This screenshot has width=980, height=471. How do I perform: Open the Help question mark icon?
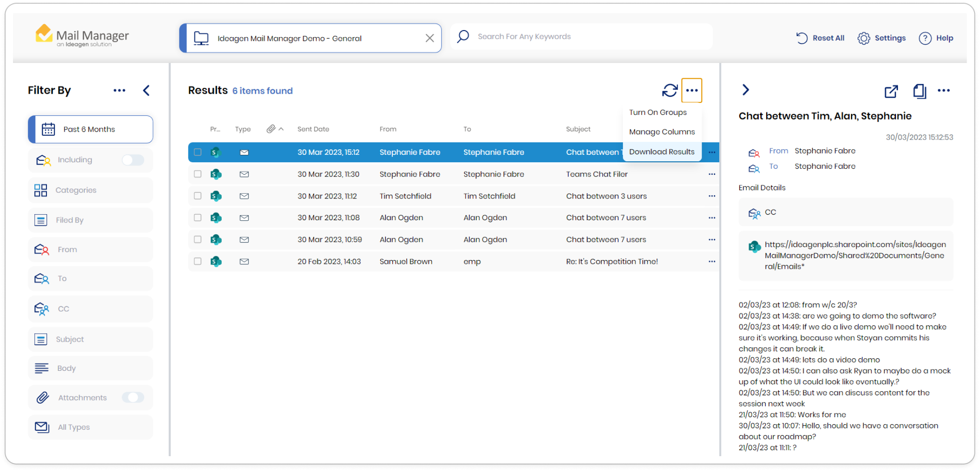point(925,38)
